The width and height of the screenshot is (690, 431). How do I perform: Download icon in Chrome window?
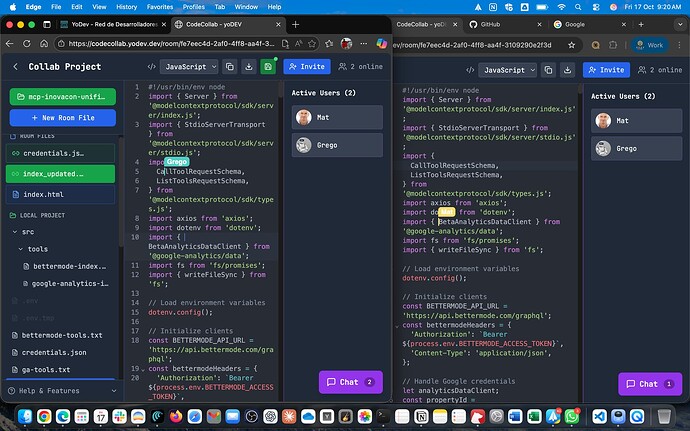coord(568,70)
